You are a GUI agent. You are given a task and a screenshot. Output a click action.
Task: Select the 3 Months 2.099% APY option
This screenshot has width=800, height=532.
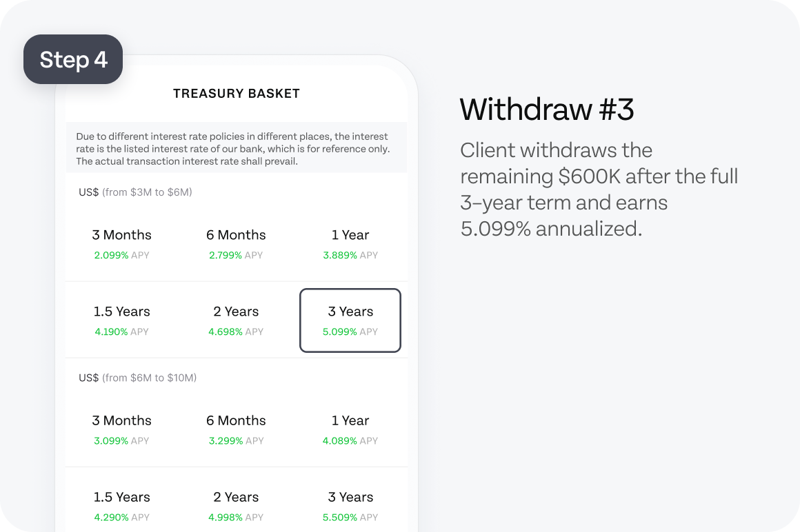pos(121,243)
